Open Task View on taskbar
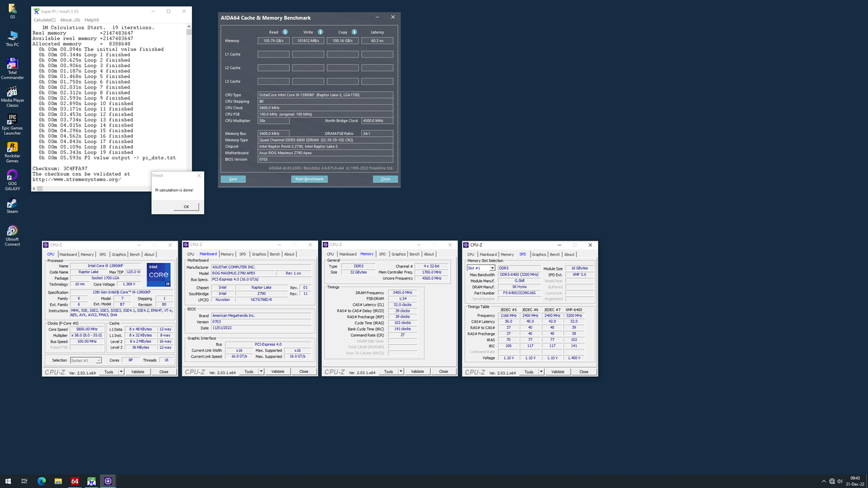 pos(24,481)
